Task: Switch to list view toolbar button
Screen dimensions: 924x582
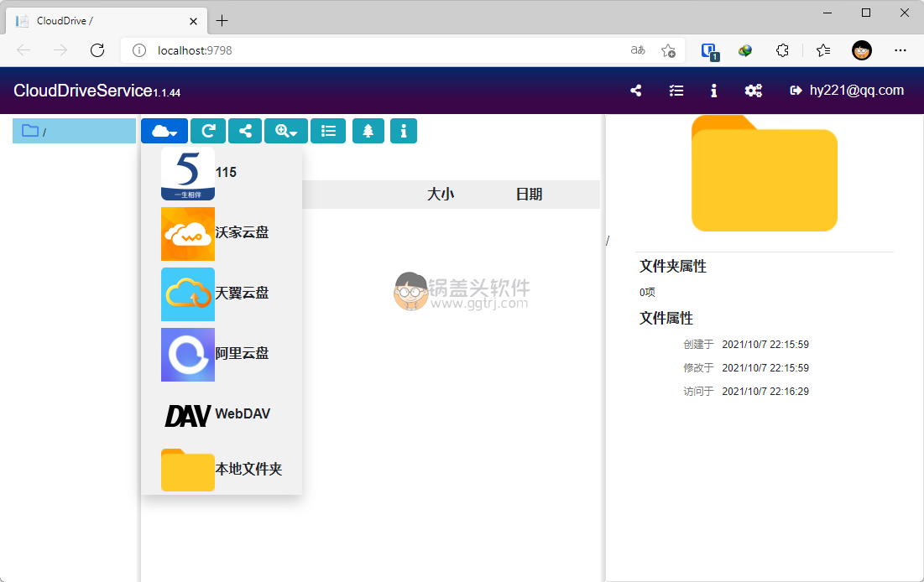Action: click(328, 131)
